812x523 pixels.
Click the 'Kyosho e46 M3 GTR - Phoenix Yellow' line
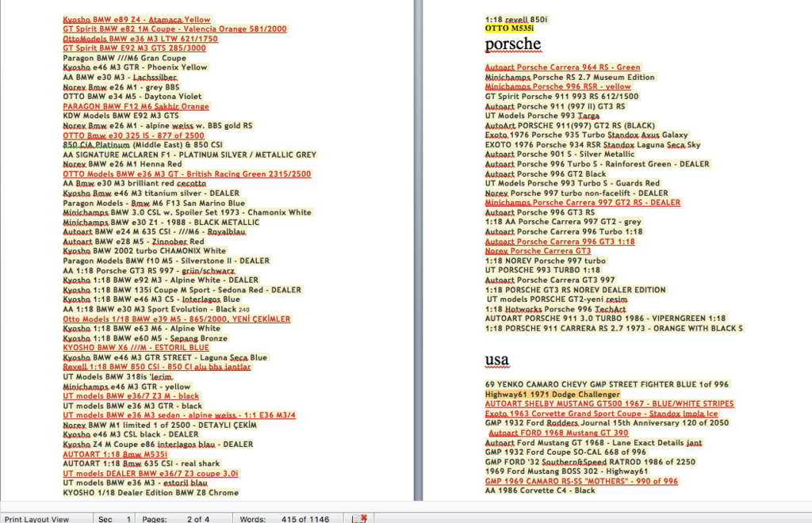[x=135, y=67]
